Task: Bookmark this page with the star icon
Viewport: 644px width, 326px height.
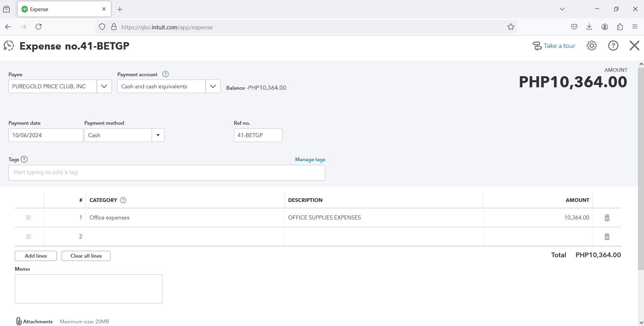Action: click(511, 27)
